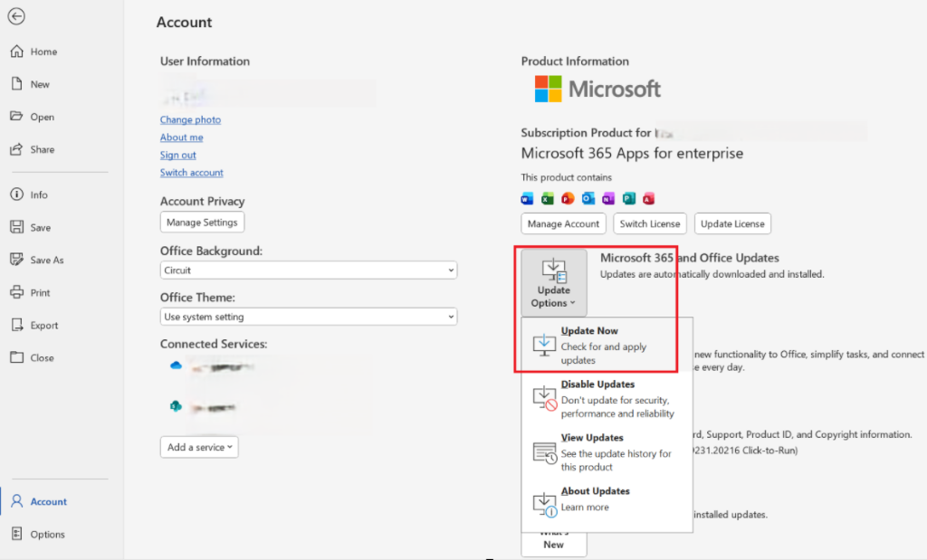Open Manage Settings for Account Privacy

point(202,223)
